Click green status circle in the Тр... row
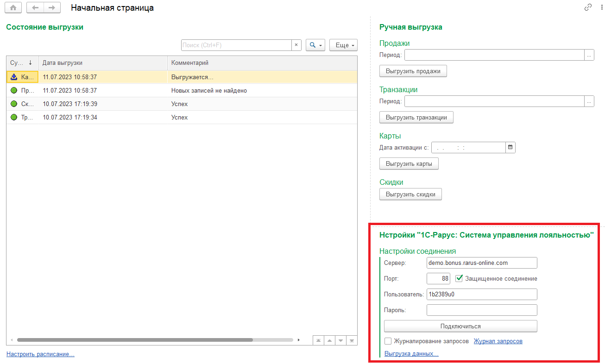The image size is (605, 364). click(14, 117)
